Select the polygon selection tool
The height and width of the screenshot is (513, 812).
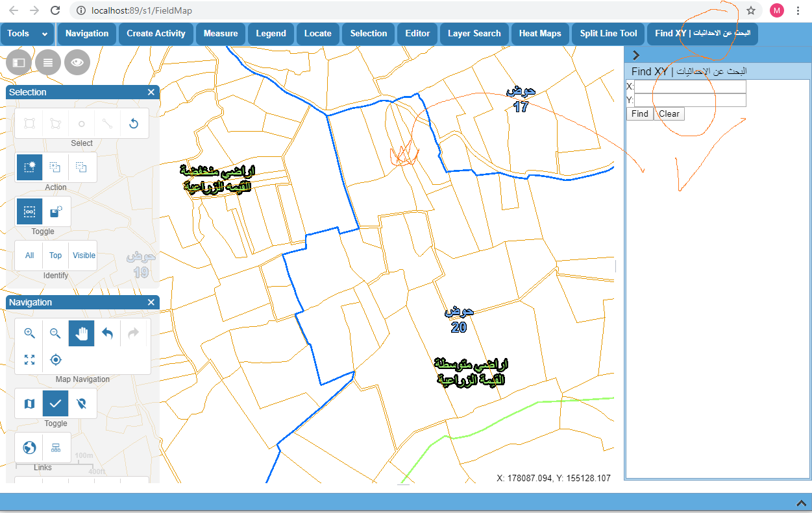click(x=55, y=123)
